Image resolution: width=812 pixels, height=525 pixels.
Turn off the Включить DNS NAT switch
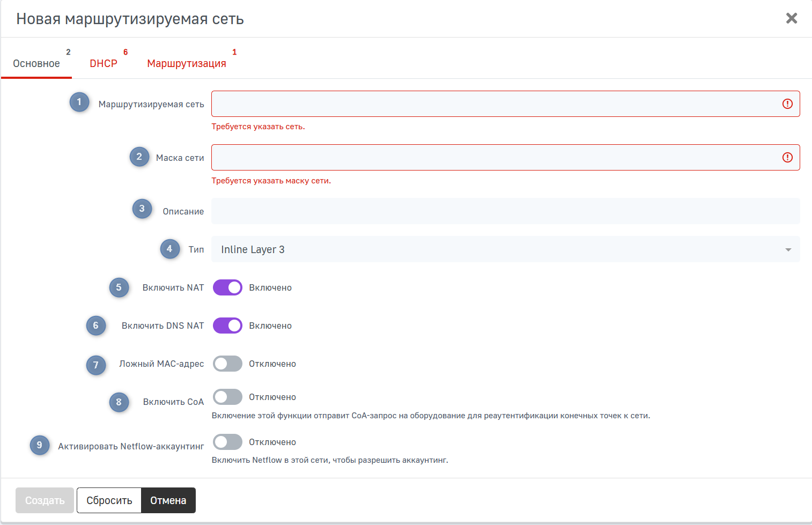227,326
